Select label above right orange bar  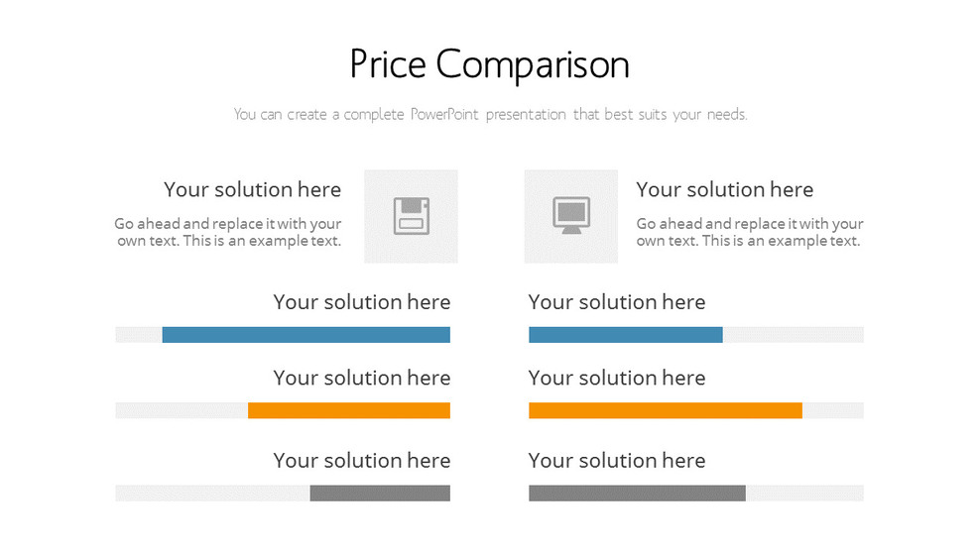pos(617,378)
